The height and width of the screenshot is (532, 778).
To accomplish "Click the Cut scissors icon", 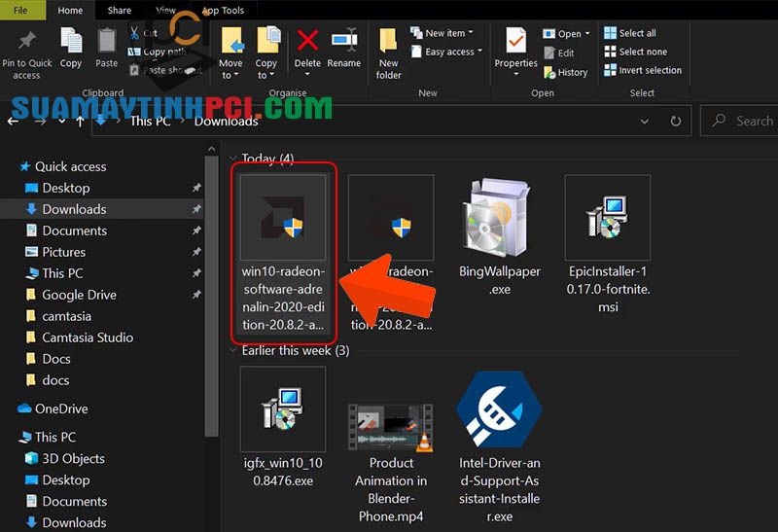I will pos(134,33).
